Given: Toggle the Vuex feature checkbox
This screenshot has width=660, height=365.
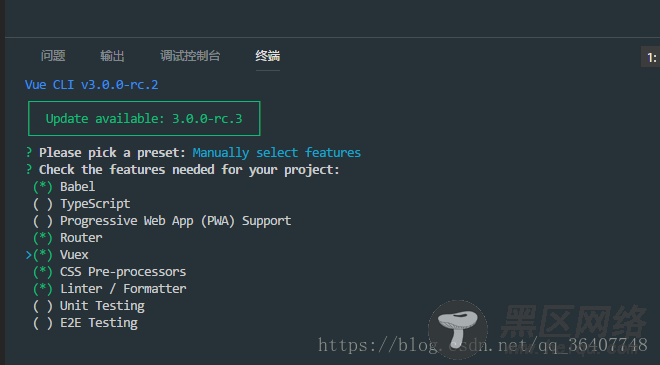Looking at the screenshot, I should [x=43, y=255].
